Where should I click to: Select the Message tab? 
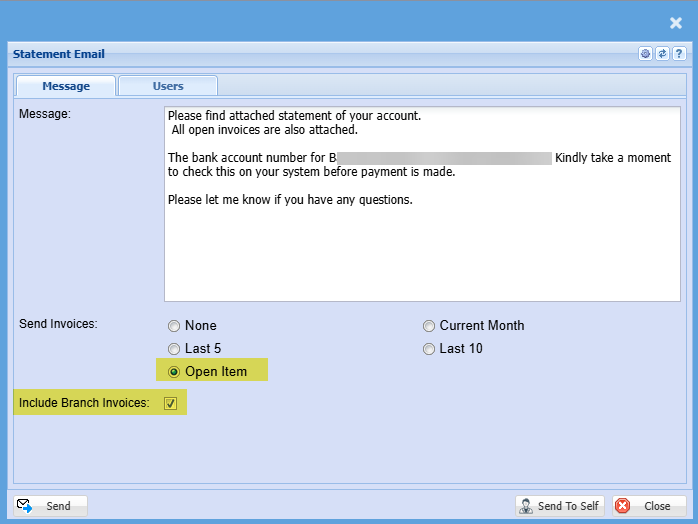tap(66, 86)
